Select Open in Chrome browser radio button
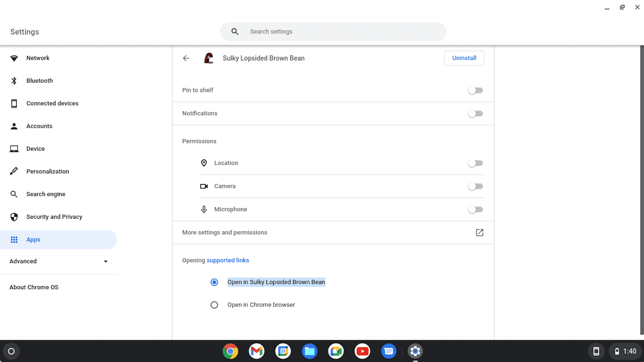Viewport: 644px width, 362px height. [x=214, y=305]
